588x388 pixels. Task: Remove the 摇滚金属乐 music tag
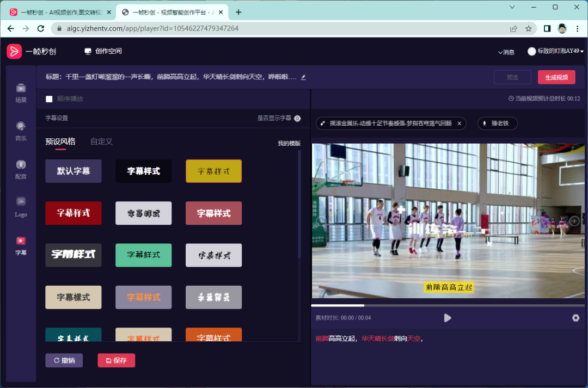(x=459, y=124)
